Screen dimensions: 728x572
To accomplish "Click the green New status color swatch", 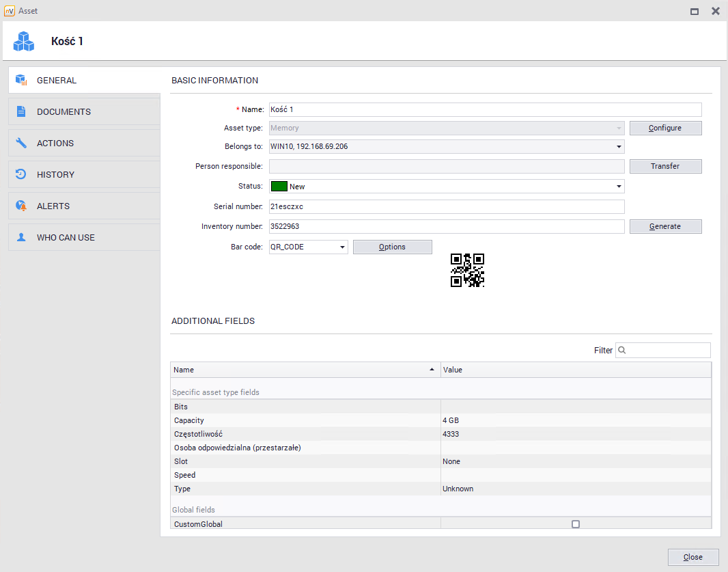I will 279,186.
